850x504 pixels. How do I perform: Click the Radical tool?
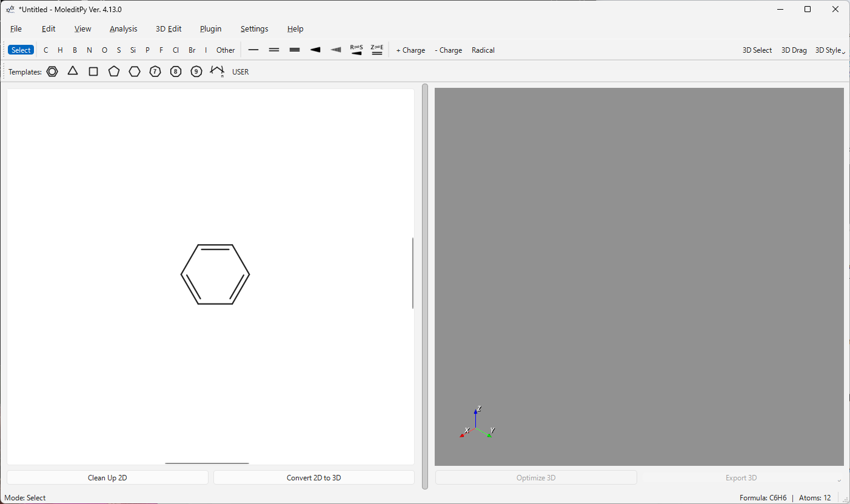pos(483,50)
